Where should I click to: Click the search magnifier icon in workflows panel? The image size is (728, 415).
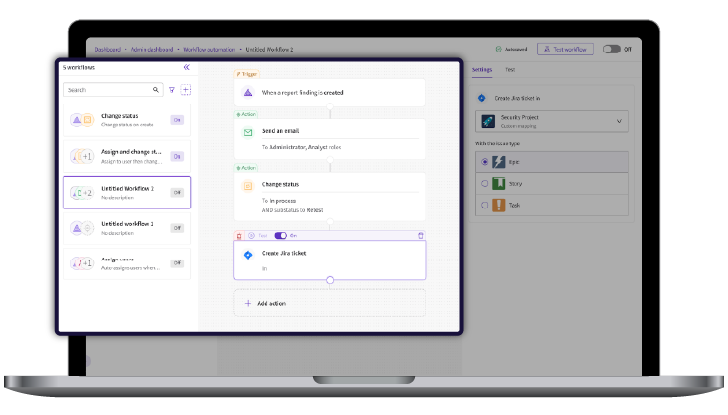point(156,89)
